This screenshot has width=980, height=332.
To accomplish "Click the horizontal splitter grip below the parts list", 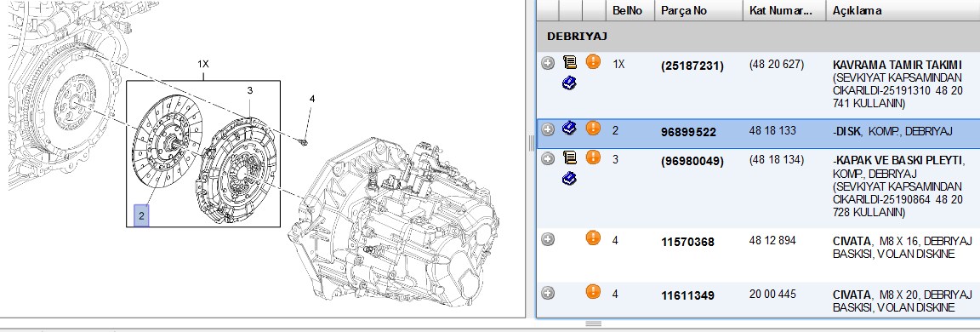I will (x=593, y=323).
